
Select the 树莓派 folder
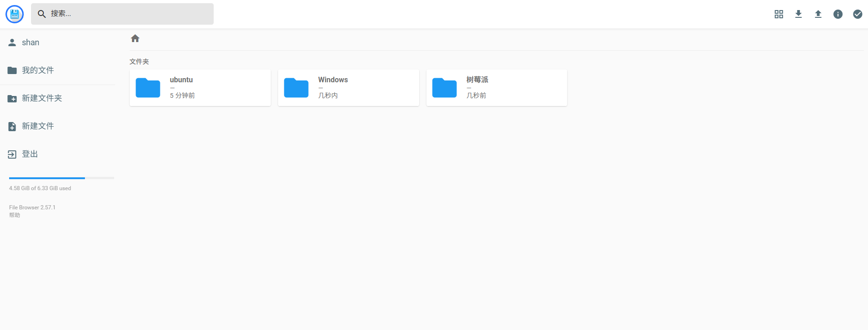(x=496, y=88)
